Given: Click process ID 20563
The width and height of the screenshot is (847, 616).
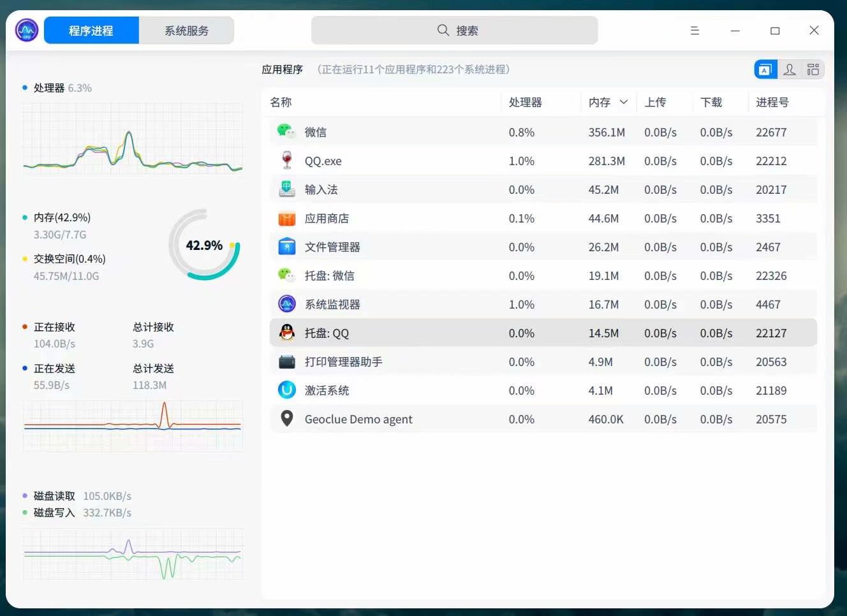Looking at the screenshot, I should (771, 362).
